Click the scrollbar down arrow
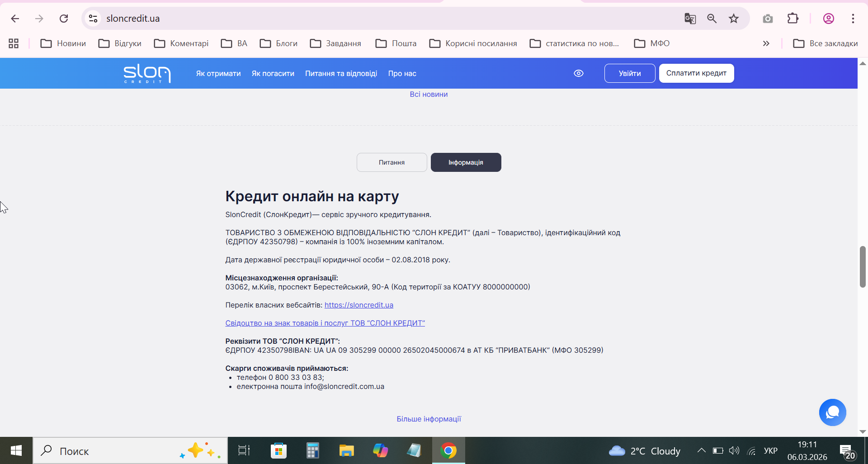Image resolution: width=868 pixels, height=464 pixels. click(863, 432)
